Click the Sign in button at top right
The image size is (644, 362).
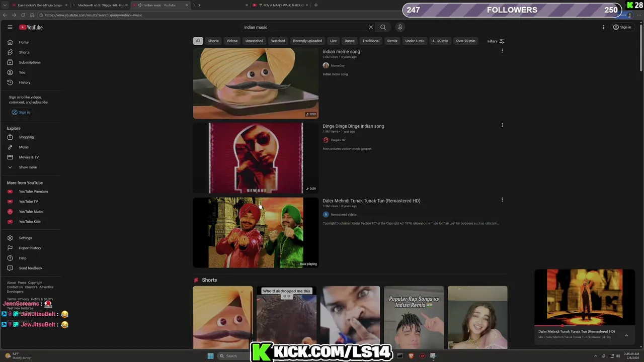click(x=622, y=27)
